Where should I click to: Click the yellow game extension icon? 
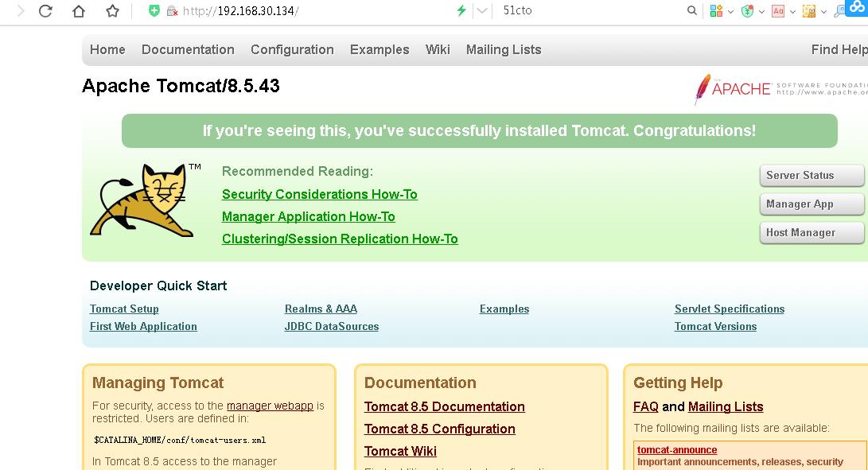(809, 10)
